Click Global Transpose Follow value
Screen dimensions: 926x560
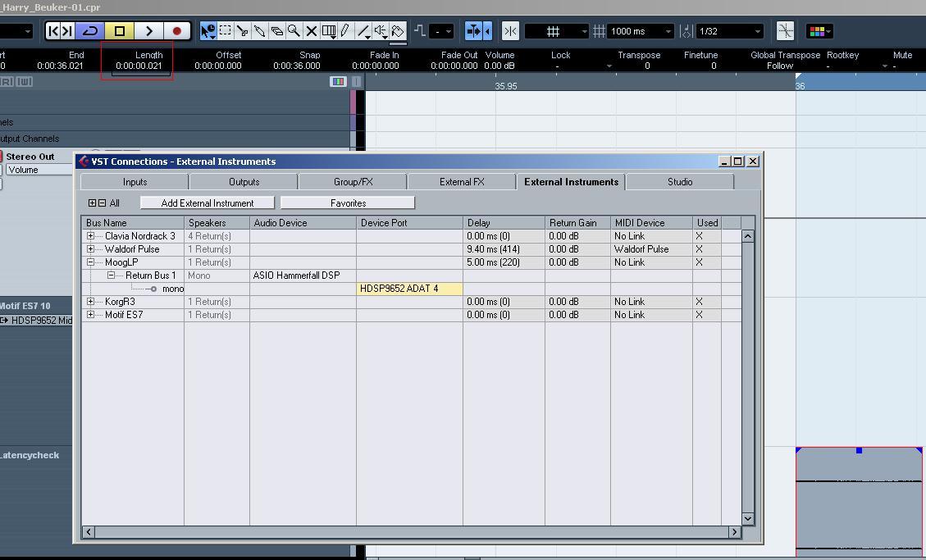[779, 66]
